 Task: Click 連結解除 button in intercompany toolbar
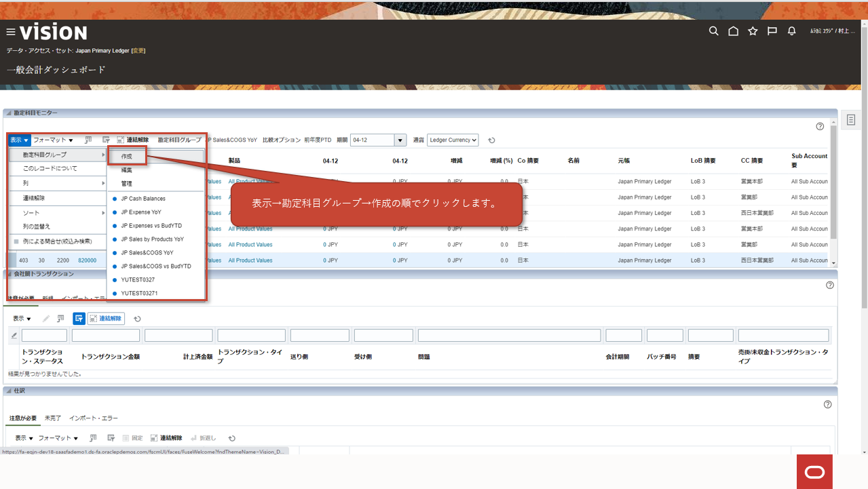(x=106, y=319)
